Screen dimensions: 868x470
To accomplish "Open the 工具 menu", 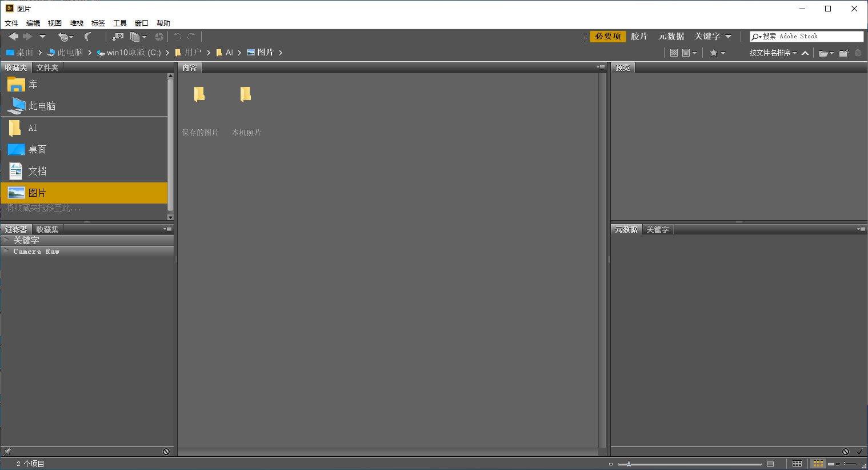I will [x=120, y=23].
